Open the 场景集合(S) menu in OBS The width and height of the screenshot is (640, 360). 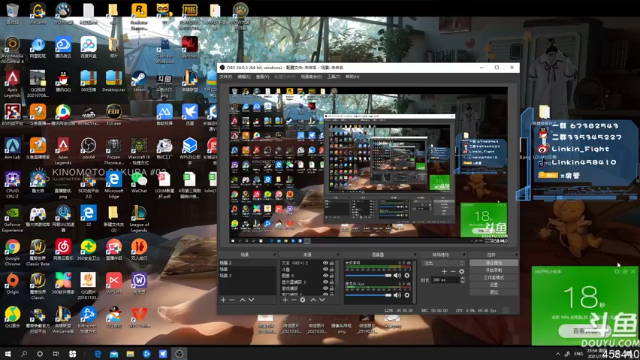pyautogui.click(x=311, y=77)
